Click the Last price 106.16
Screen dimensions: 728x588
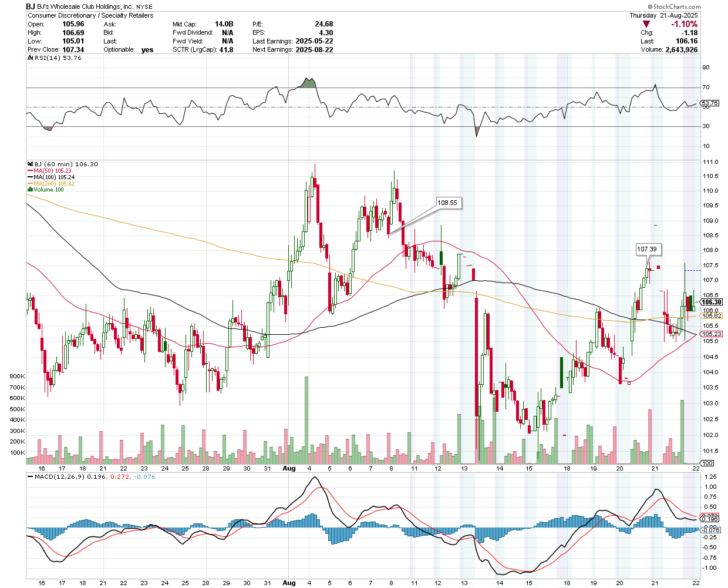pyautogui.click(x=686, y=41)
